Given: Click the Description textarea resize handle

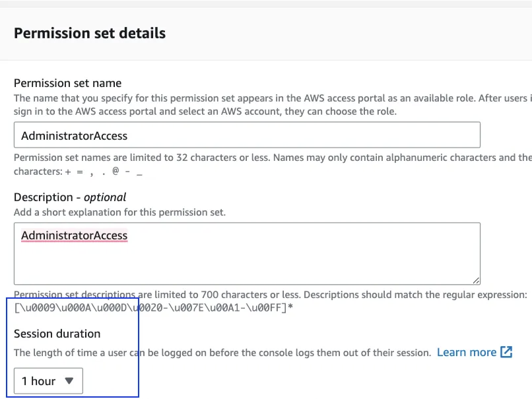Looking at the screenshot, I should click(476, 280).
